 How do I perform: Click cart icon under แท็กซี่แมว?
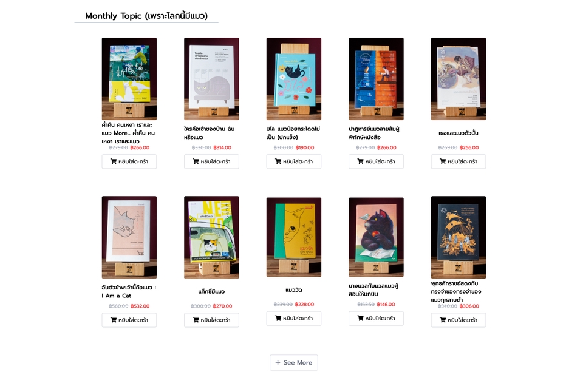coord(196,320)
